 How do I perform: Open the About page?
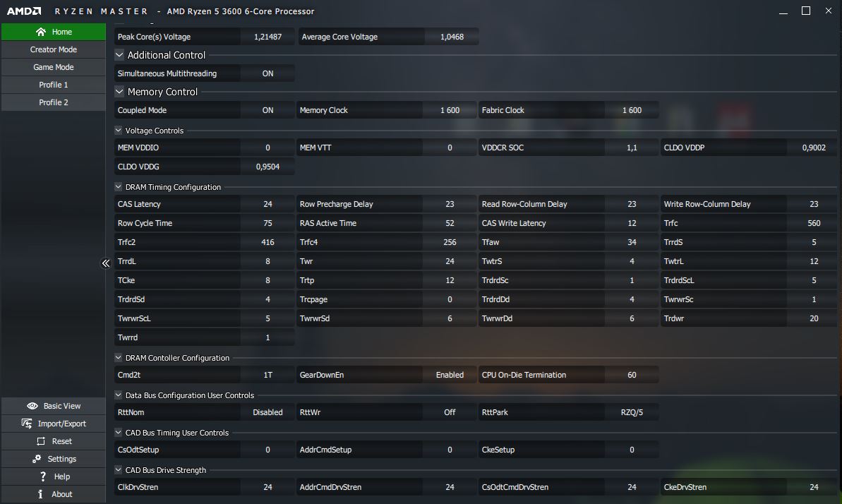click(54, 494)
